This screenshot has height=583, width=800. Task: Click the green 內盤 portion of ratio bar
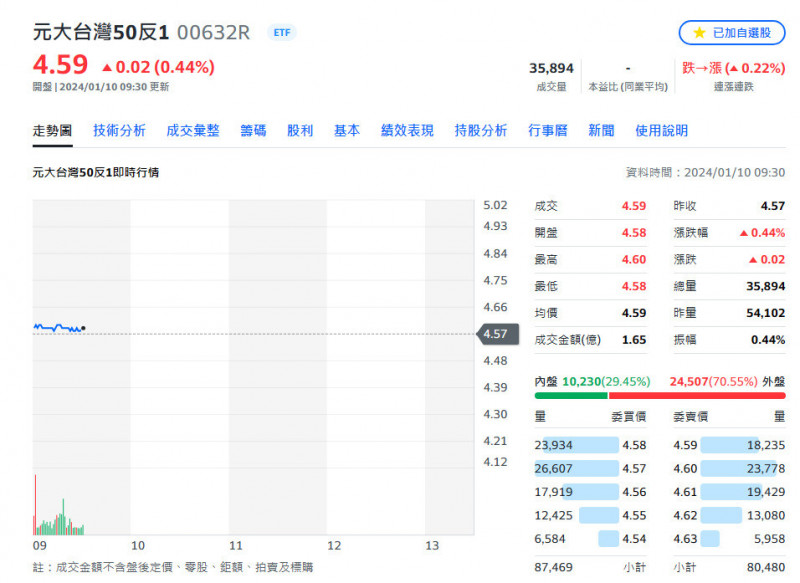tap(571, 396)
